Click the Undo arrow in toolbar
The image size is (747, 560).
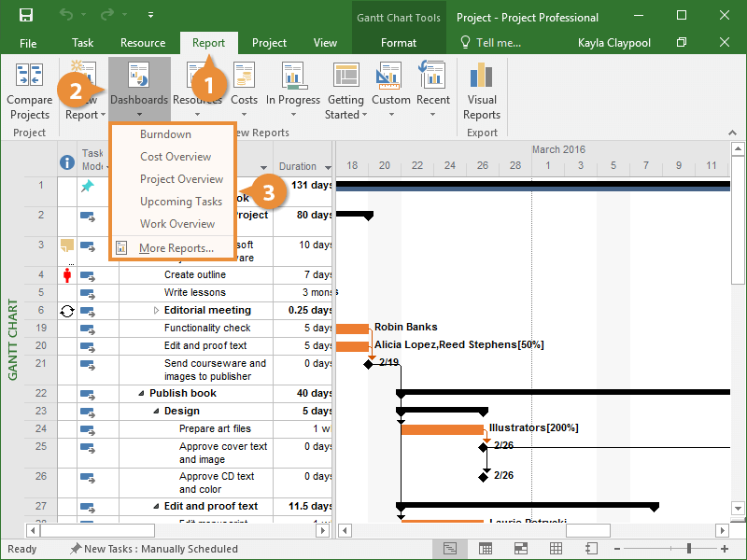[x=66, y=16]
